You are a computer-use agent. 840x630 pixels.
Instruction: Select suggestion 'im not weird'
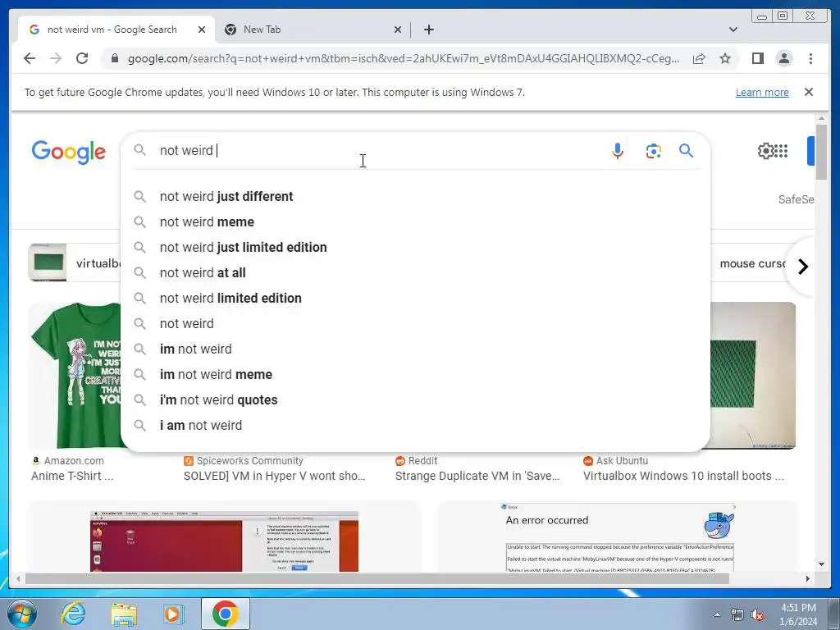(x=415, y=349)
